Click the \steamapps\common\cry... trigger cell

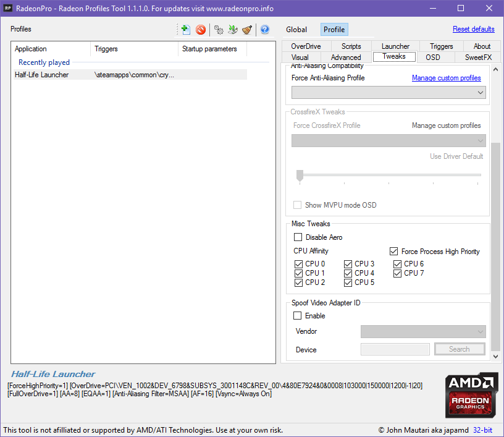[x=134, y=75]
